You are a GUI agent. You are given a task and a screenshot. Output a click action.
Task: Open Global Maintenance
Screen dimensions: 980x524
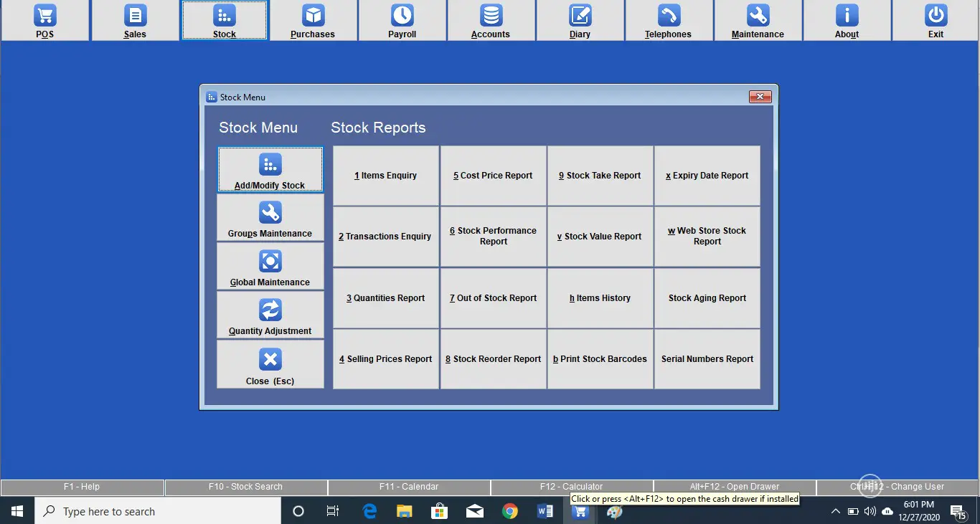270,267
